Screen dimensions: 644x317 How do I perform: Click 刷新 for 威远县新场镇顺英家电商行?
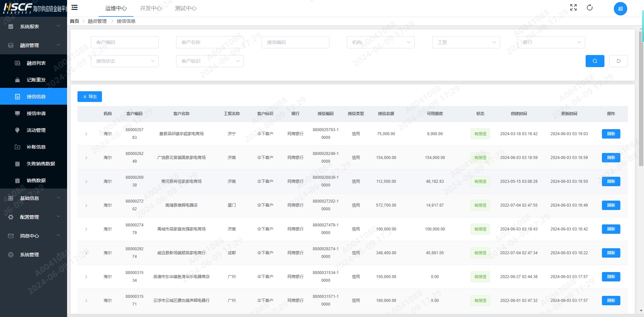point(611,253)
